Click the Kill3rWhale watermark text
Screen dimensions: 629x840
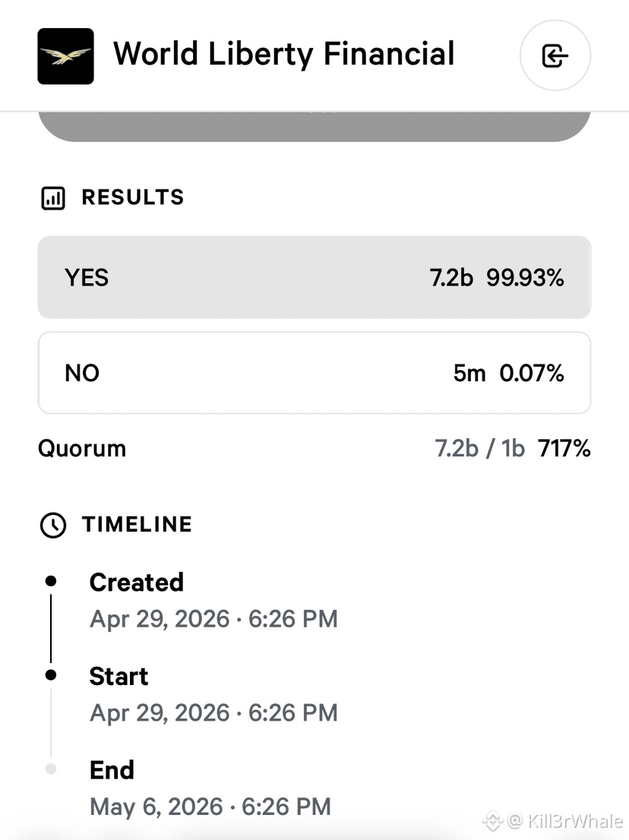pos(575,821)
